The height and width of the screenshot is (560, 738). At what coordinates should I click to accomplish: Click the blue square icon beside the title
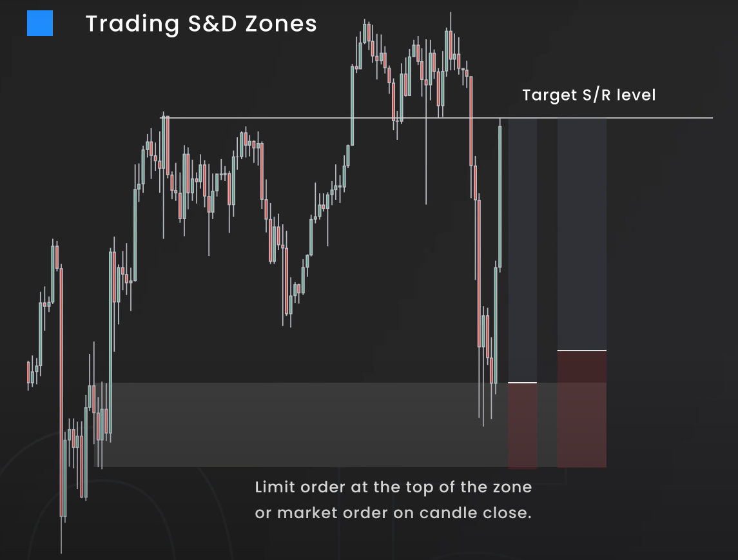coord(40,24)
